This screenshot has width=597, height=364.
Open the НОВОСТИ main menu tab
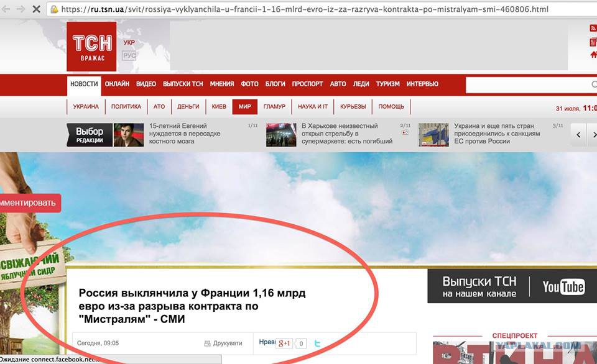(84, 84)
